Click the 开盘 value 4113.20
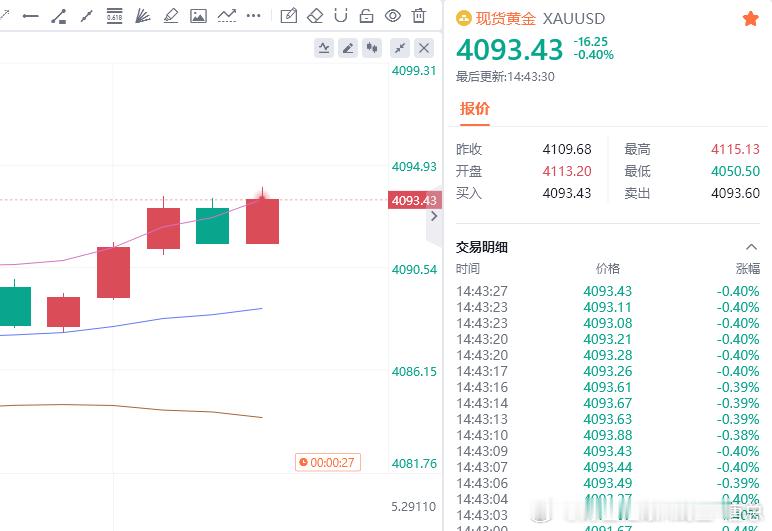This screenshot has width=772, height=531. point(567,171)
